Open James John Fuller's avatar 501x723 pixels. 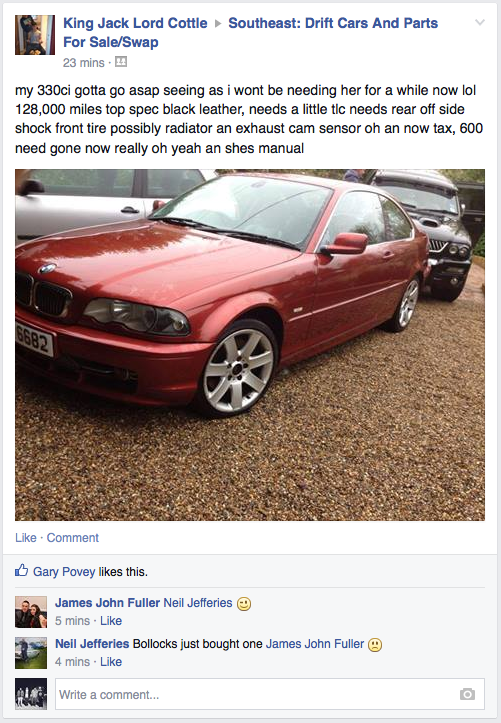point(31,612)
